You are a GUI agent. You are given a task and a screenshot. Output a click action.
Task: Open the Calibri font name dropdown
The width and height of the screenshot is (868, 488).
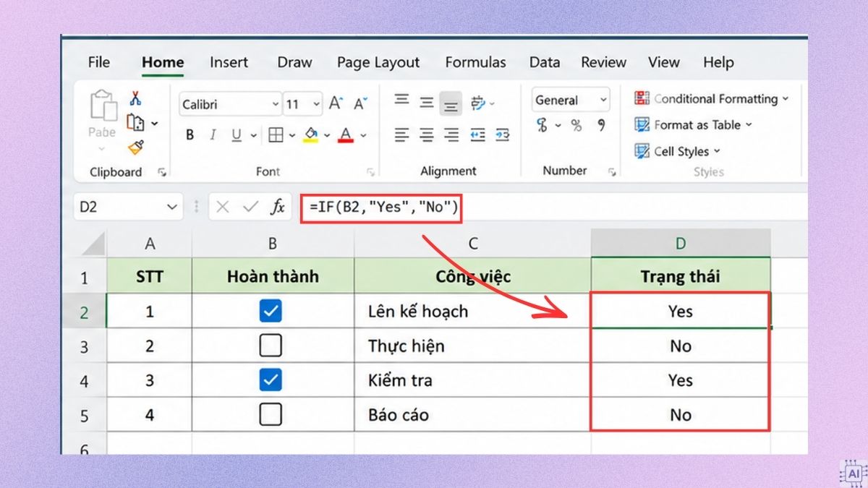[276, 104]
